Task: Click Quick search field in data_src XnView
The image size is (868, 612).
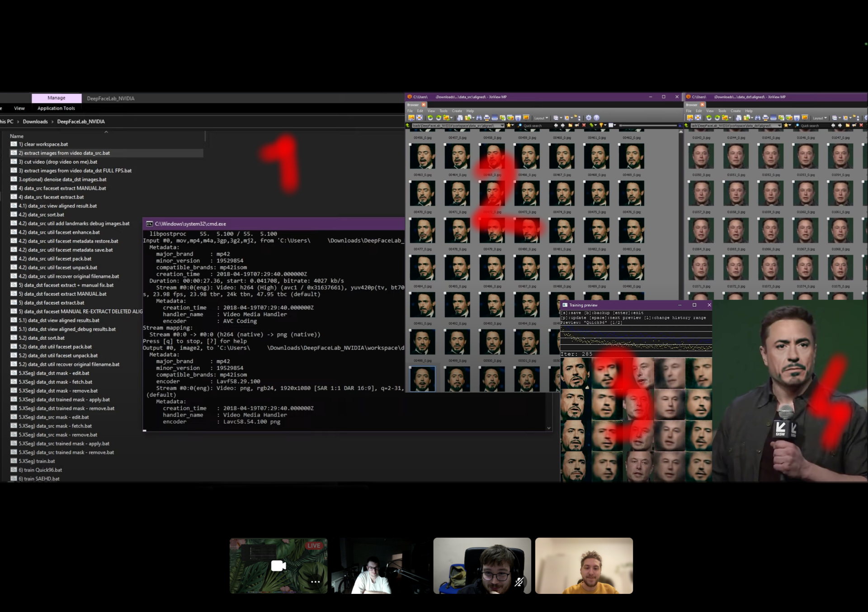Action: 535,125
